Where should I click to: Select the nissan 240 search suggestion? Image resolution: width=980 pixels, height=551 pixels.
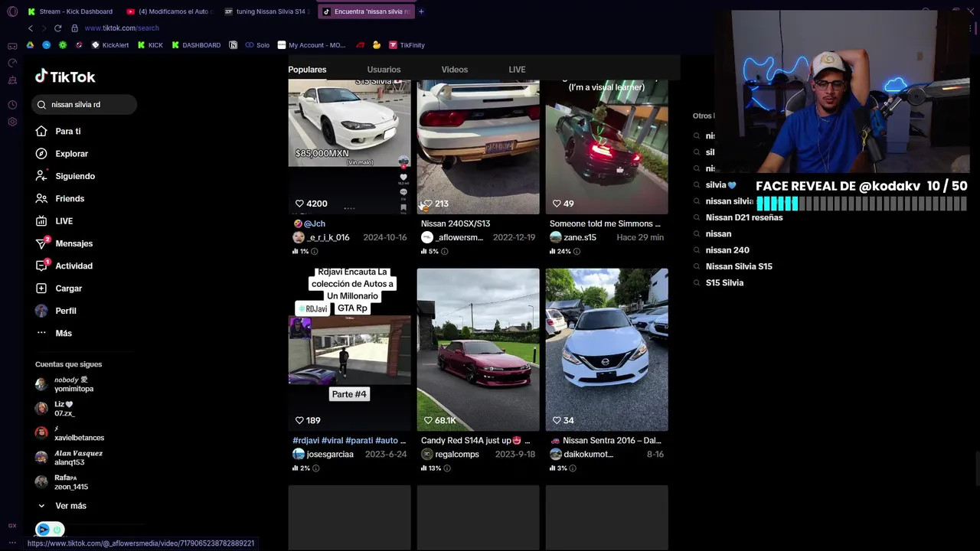[x=727, y=250]
